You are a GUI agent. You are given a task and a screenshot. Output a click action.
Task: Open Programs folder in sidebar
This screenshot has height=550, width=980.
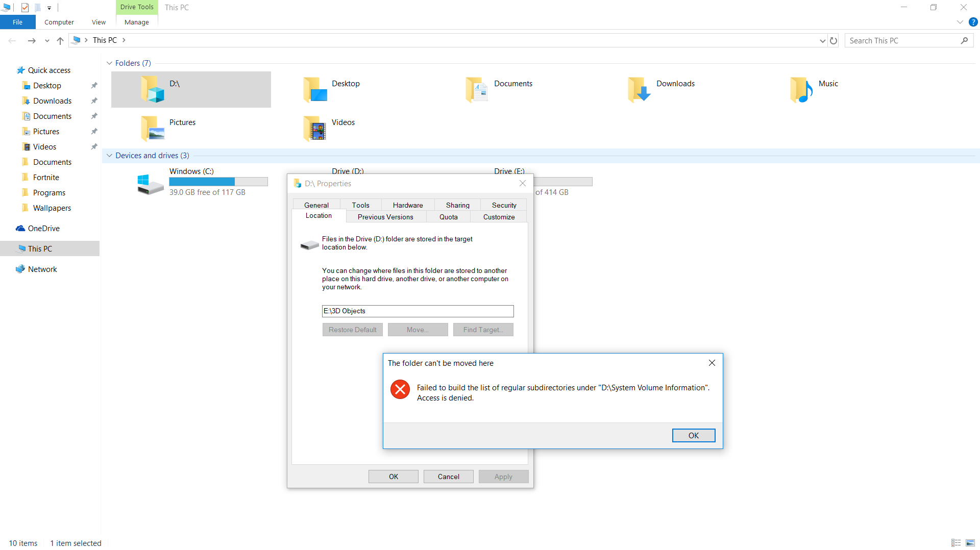[49, 193]
